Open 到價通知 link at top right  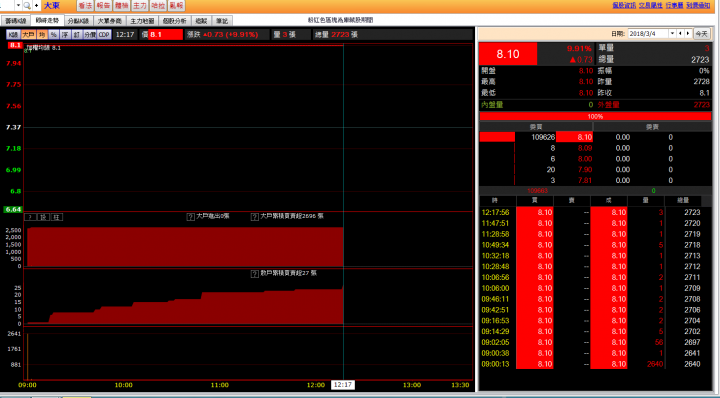[698, 6]
